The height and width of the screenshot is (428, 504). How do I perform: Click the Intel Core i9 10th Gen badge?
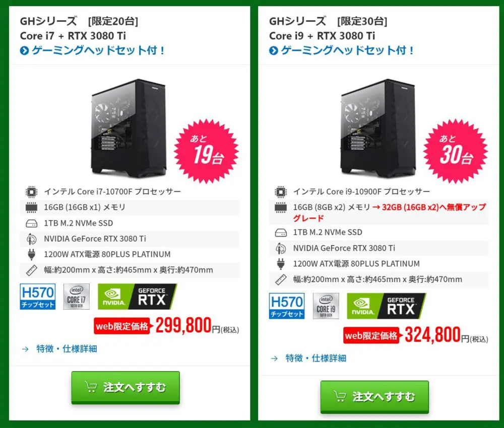[x=326, y=306]
